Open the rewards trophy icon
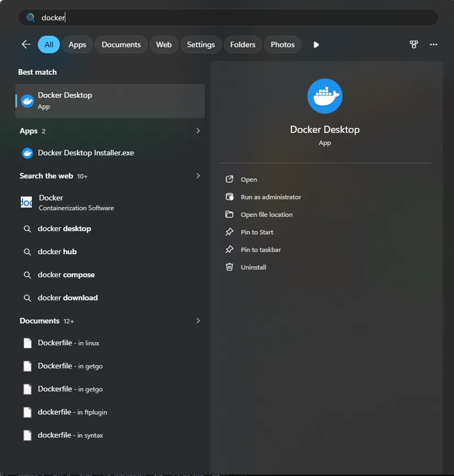The height and width of the screenshot is (476, 454). [413, 44]
